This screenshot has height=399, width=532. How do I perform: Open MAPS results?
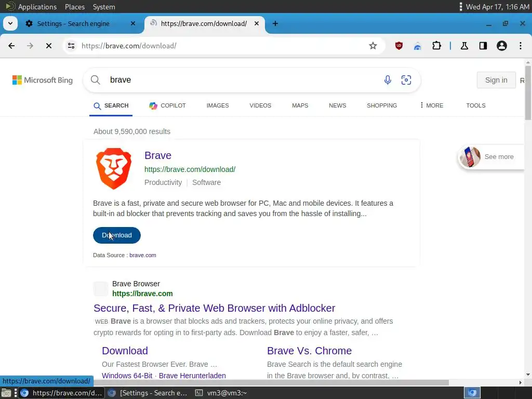[x=300, y=105]
